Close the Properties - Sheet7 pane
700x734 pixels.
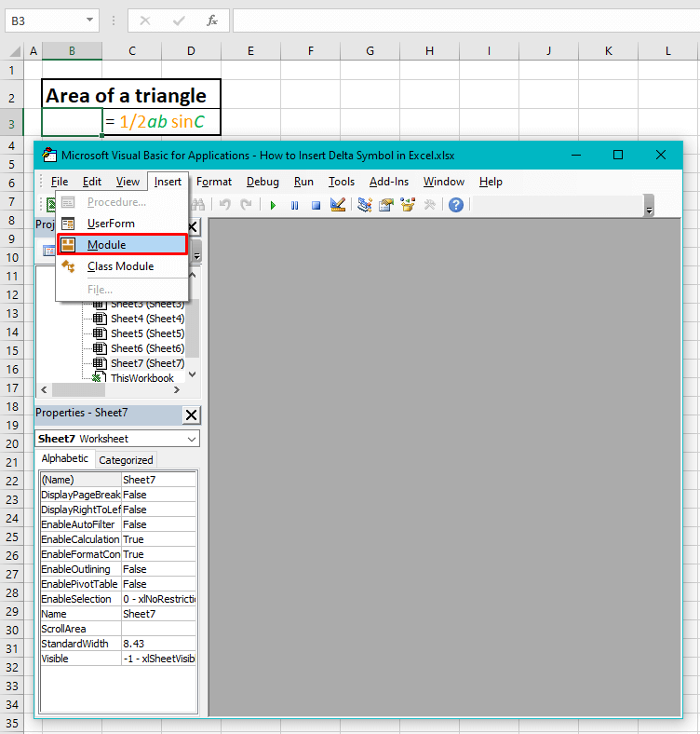(191, 415)
